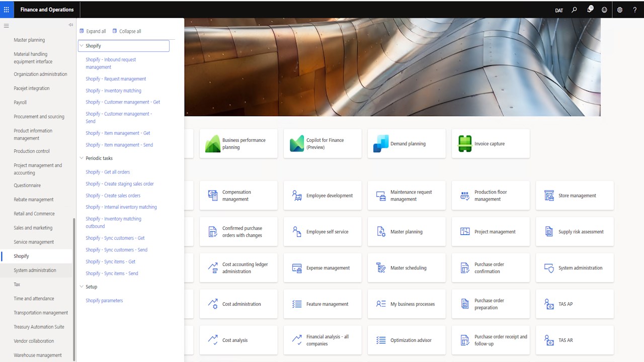Click the help question mark icon
The image size is (644, 362).
634,10
